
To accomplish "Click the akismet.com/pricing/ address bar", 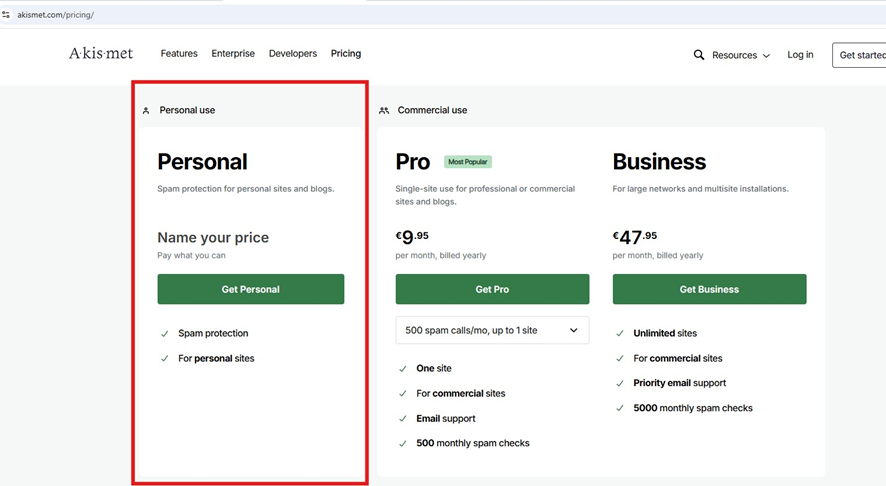I will pyautogui.click(x=443, y=15).
